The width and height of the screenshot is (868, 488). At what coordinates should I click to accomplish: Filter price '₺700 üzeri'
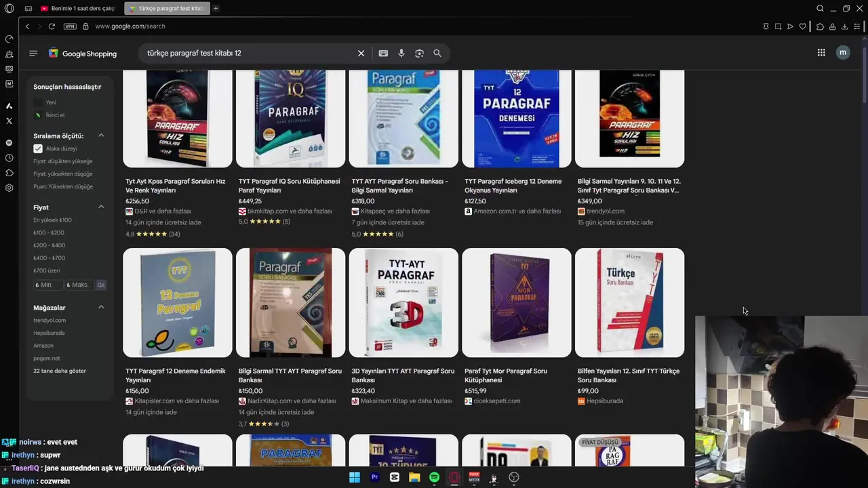[47, 270]
